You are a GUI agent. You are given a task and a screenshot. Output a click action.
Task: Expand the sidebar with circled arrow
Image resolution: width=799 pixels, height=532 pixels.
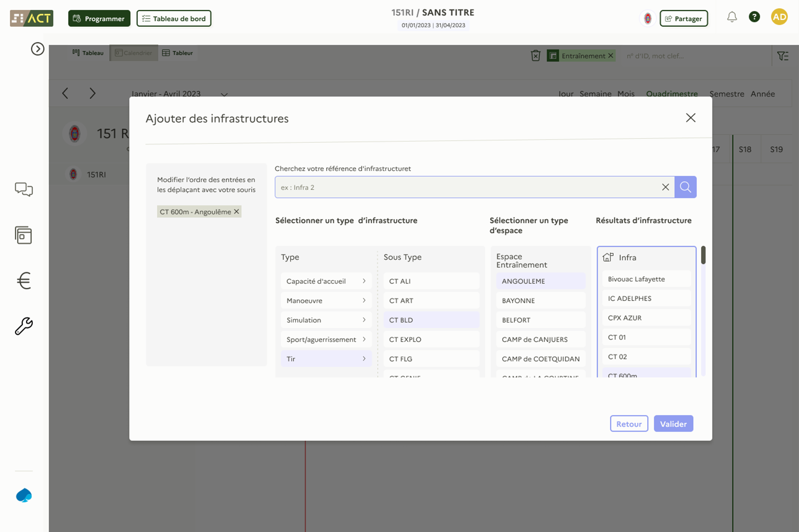coord(37,49)
